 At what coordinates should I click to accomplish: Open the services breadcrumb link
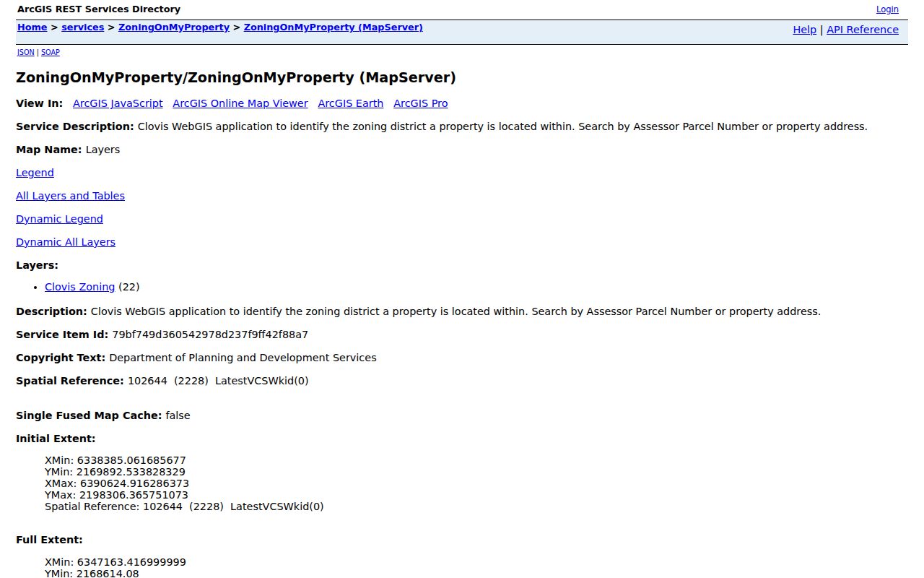pyautogui.click(x=83, y=27)
